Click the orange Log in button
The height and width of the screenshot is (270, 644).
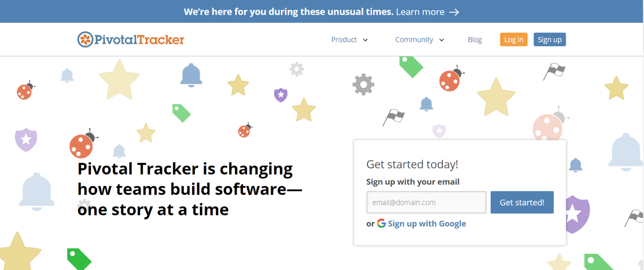514,39
